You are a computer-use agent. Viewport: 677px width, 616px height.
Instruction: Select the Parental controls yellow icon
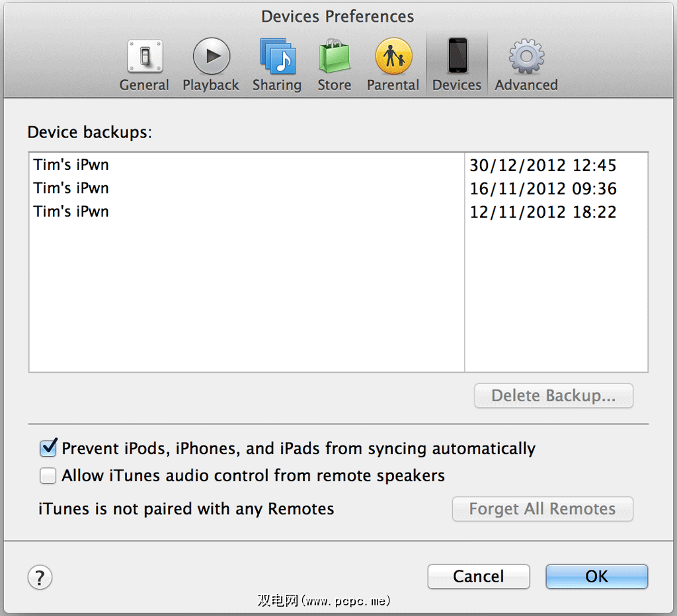coord(393,56)
